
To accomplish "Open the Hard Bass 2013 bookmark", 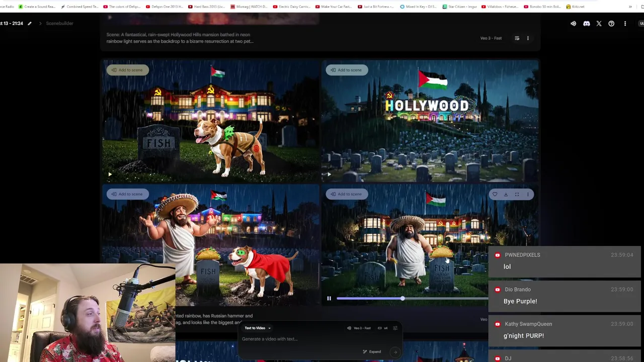I will tap(207, 7).
